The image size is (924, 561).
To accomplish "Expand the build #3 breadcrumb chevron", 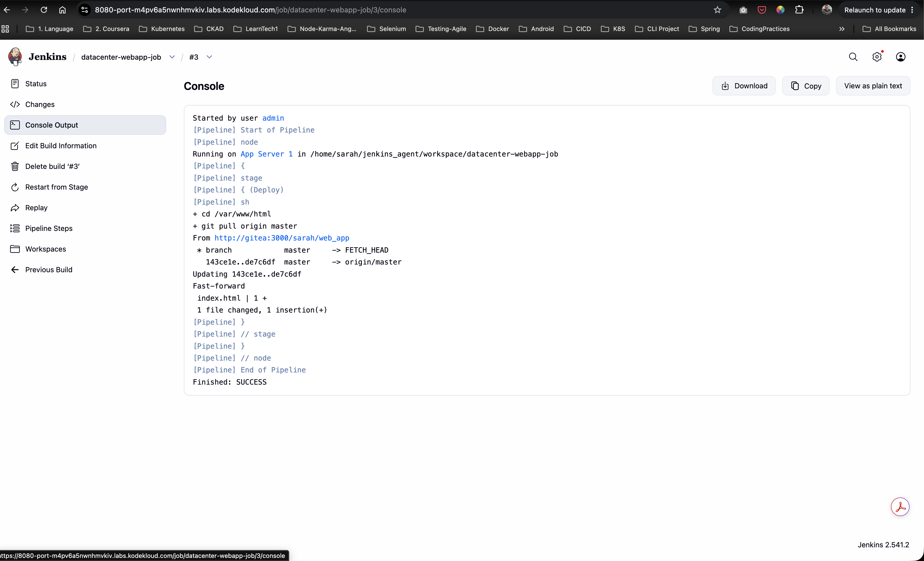I will tap(209, 57).
